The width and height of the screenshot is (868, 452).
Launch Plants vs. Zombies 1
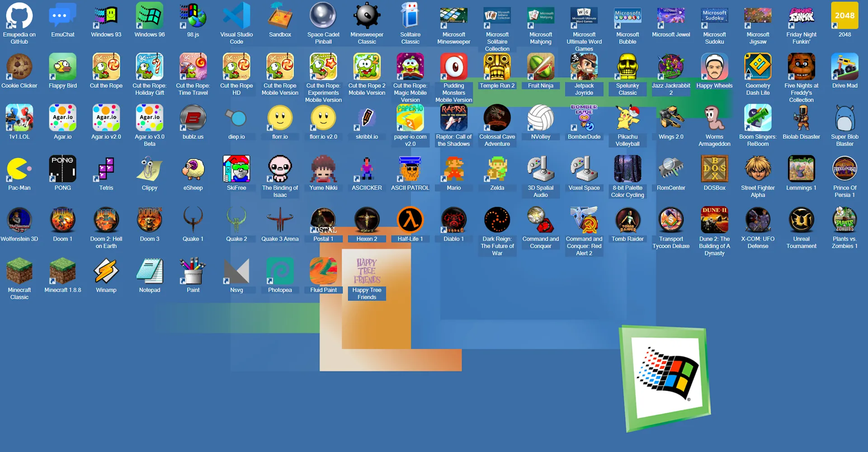pyautogui.click(x=844, y=220)
